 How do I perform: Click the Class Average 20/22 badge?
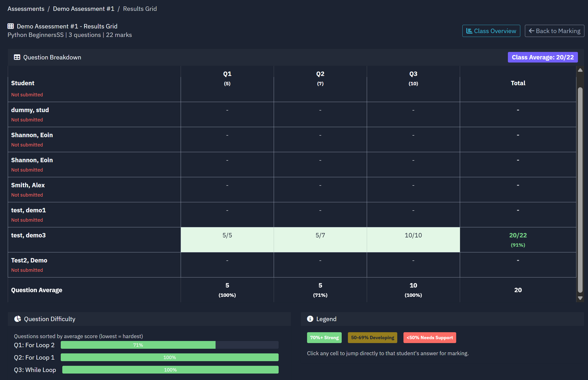(543, 57)
